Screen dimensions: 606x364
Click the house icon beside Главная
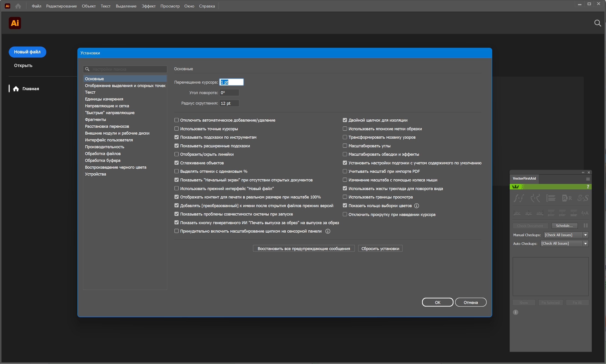[16, 89]
